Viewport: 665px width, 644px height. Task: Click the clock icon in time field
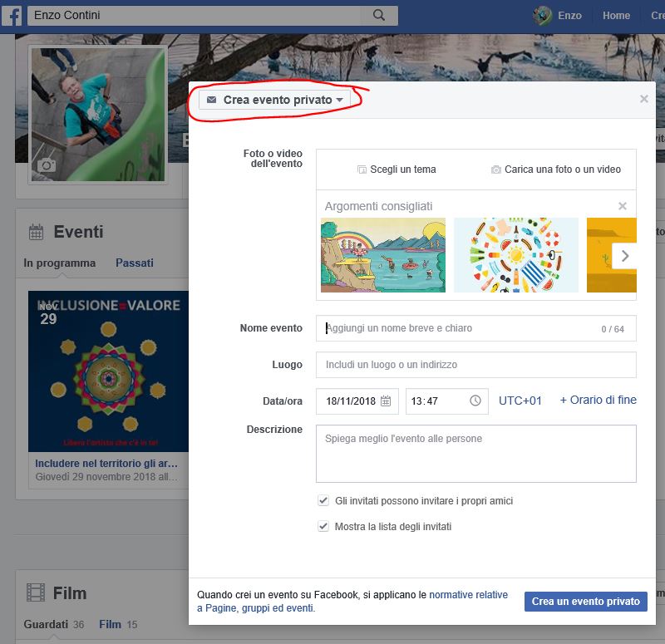(x=475, y=401)
